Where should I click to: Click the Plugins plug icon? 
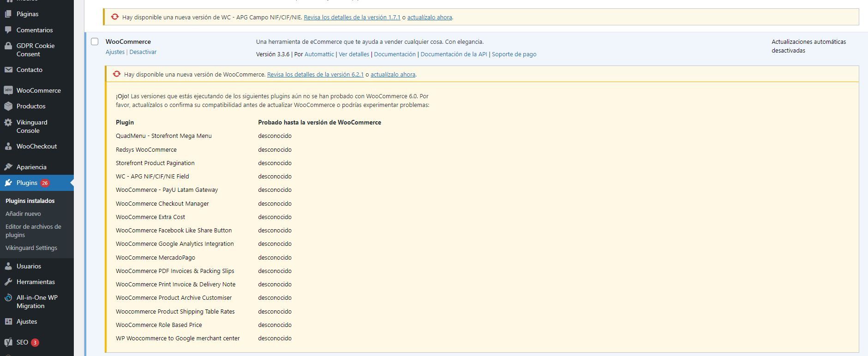click(8, 183)
